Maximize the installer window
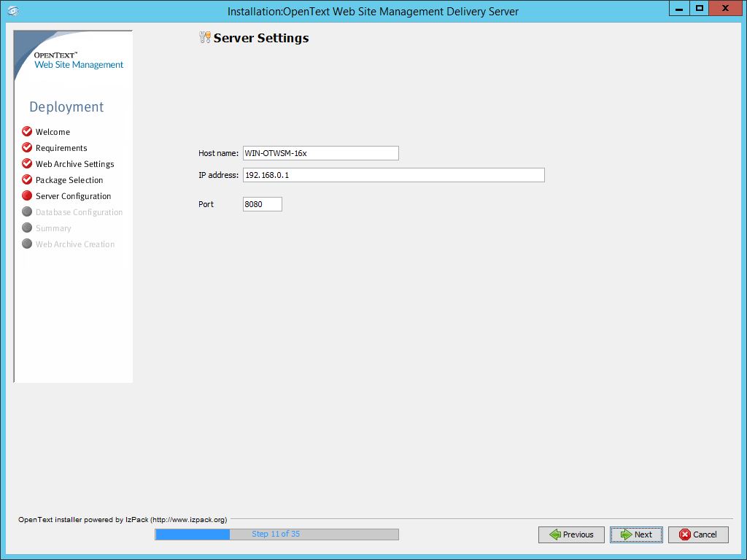Viewport: 747px width, 560px height. [x=699, y=9]
